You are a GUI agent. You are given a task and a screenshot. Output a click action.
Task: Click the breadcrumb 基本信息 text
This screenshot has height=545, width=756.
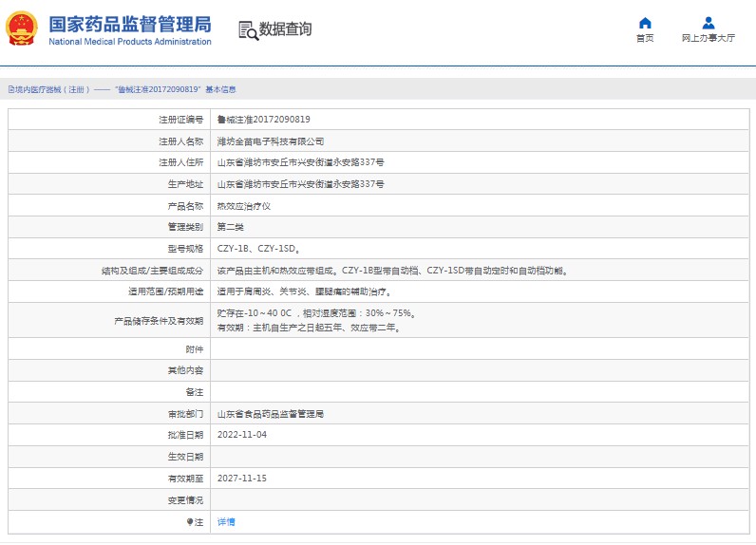(221, 89)
